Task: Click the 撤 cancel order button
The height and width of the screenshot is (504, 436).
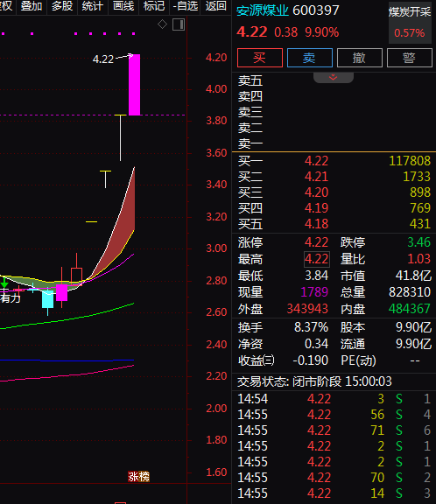Action: click(x=360, y=58)
